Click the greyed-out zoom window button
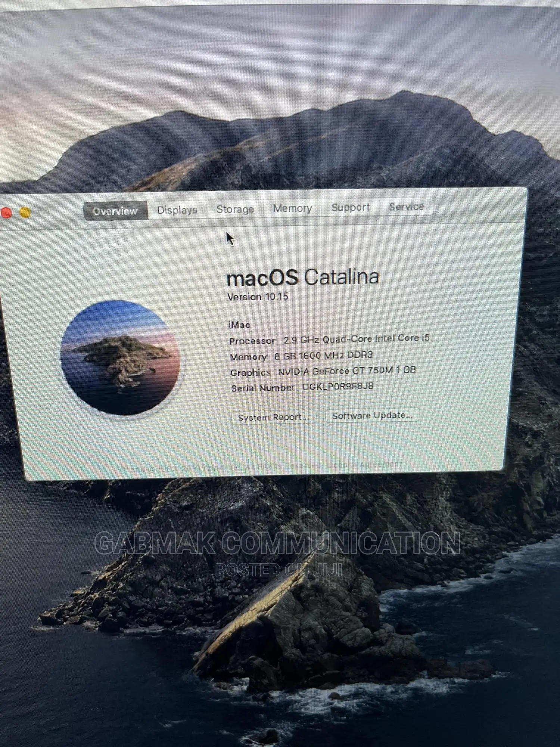The image size is (560, 747). (x=43, y=212)
